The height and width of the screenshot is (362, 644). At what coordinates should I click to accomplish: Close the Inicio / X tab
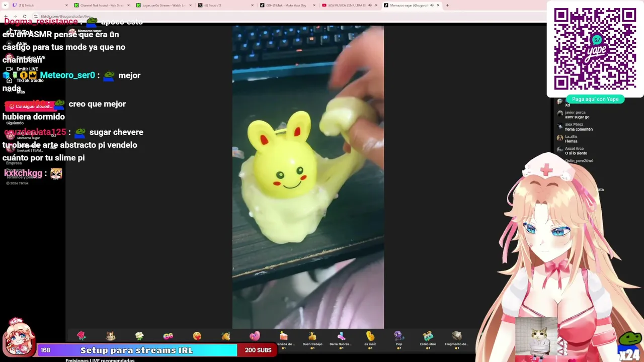point(253,6)
